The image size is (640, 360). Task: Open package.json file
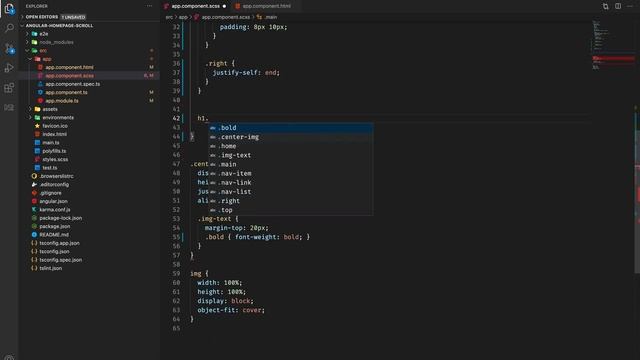coord(54,226)
